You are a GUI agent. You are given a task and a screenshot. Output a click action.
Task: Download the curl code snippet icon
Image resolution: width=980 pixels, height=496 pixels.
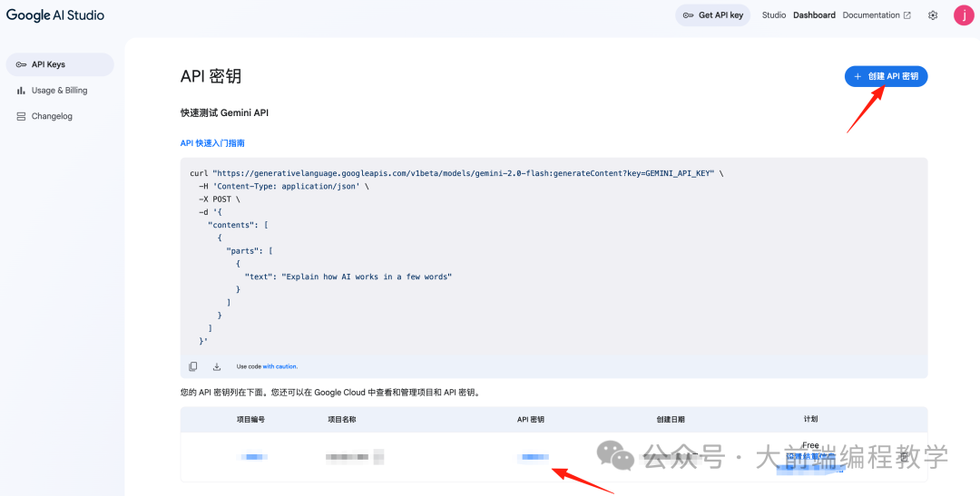(217, 366)
